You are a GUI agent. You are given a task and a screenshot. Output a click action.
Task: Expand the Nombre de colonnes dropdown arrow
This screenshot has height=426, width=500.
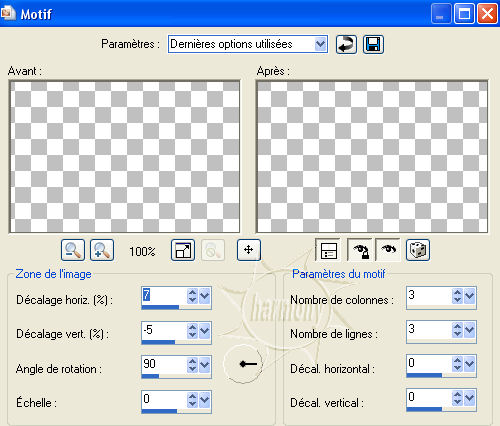click(x=469, y=296)
